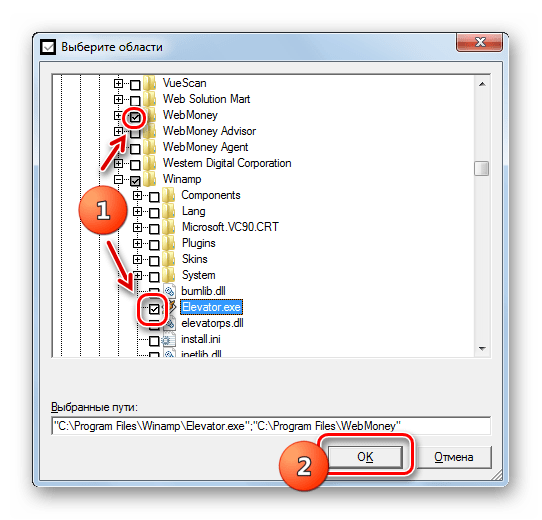
Task: Select the elevatorps.dll tree item
Action: click(212, 323)
